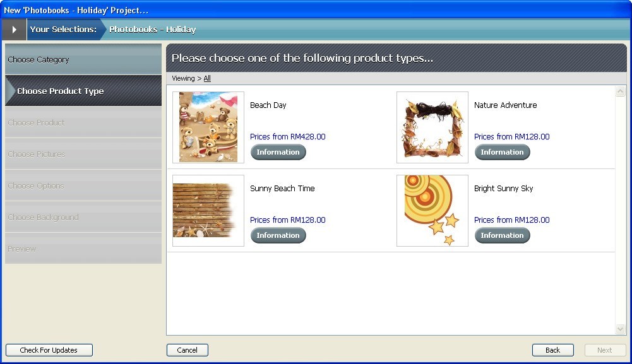Click the scrollbar up arrow icon

click(x=620, y=91)
